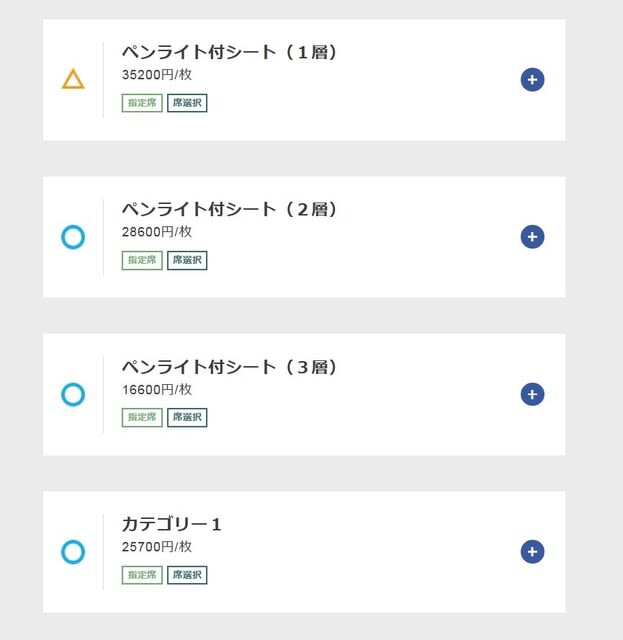The height and width of the screenshot is (640, 623).
Task: Open ペンライト付シート（3層） title
Action: tap(229, 367)
